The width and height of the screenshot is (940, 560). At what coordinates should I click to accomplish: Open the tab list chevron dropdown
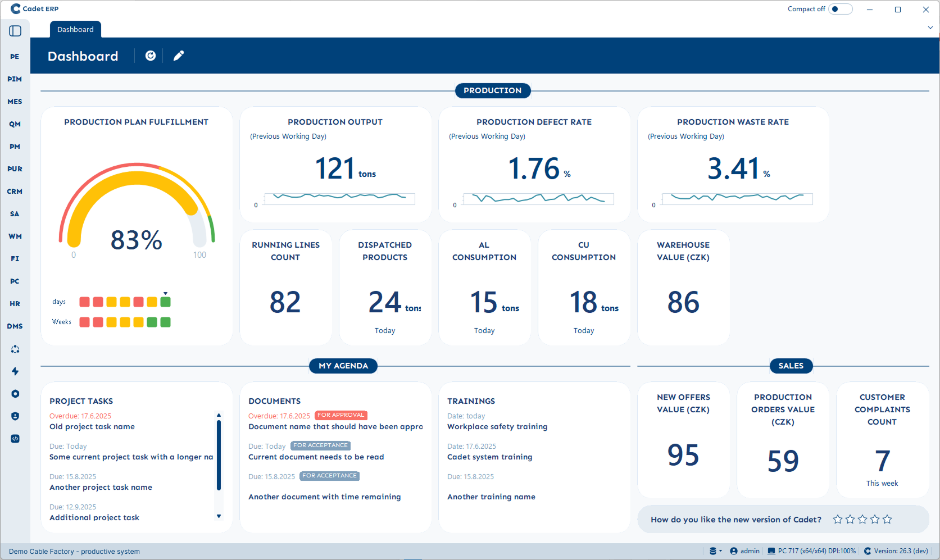tap(931, 28)
